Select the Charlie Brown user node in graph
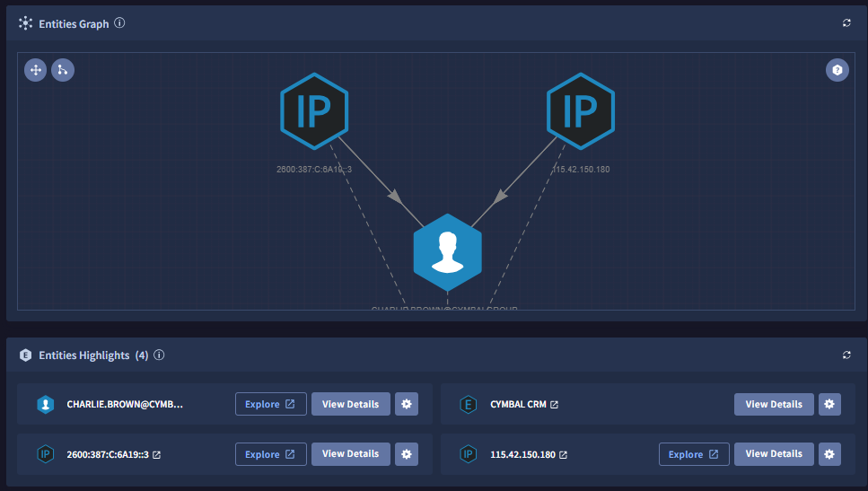The height and width of the screenshot is (491, 868). (447, 252)
